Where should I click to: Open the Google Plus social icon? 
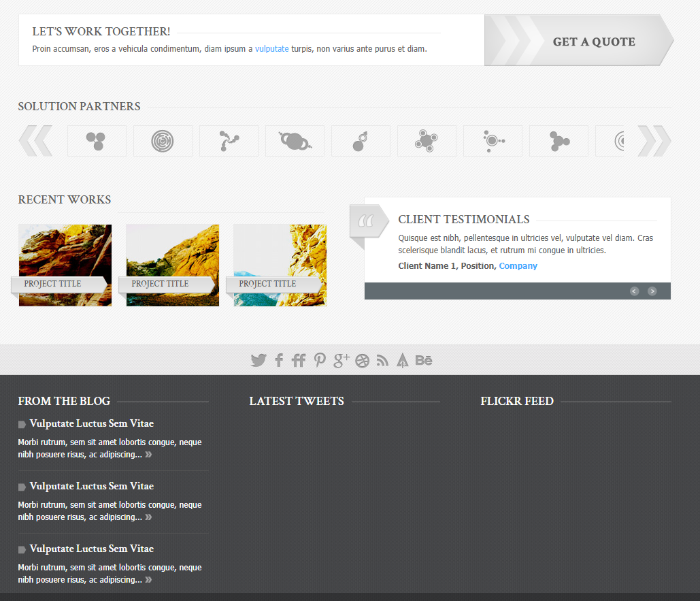[341, 360]
